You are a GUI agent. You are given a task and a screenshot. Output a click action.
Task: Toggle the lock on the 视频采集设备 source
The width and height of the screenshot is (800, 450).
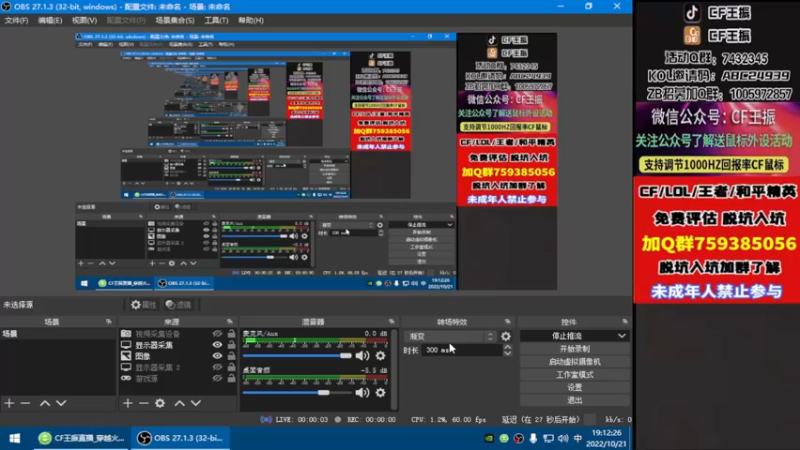pos(231,334)
